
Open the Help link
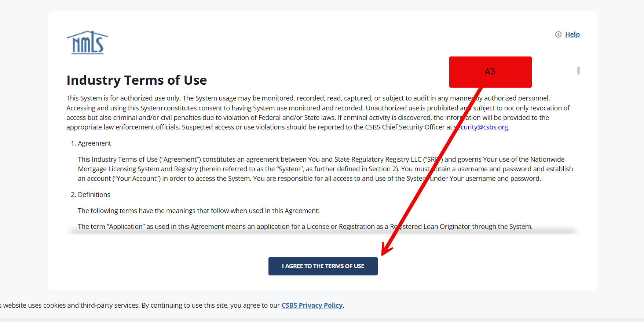(572, 34)
